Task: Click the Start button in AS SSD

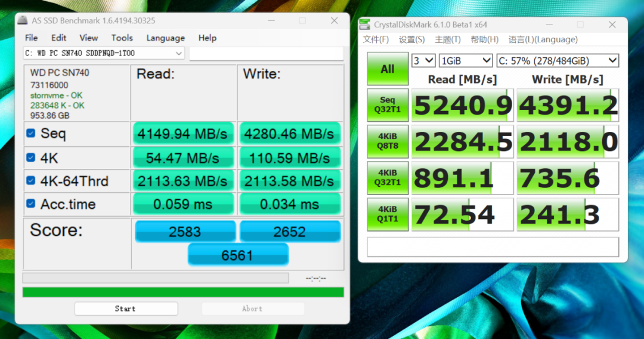Action: [126, 309]
